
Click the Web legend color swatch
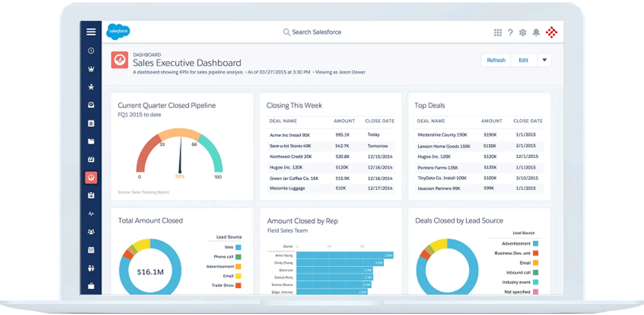(x=238, y=247)
